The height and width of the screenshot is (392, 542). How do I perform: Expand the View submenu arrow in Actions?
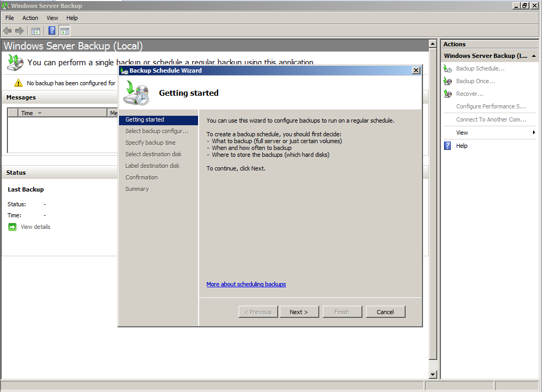click(x=534, y=133)
